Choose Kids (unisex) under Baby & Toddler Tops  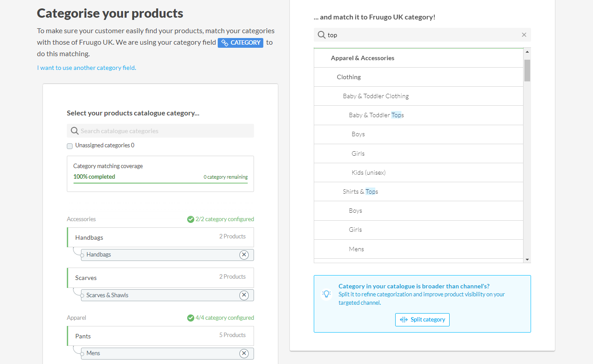(x=369, y=173)
